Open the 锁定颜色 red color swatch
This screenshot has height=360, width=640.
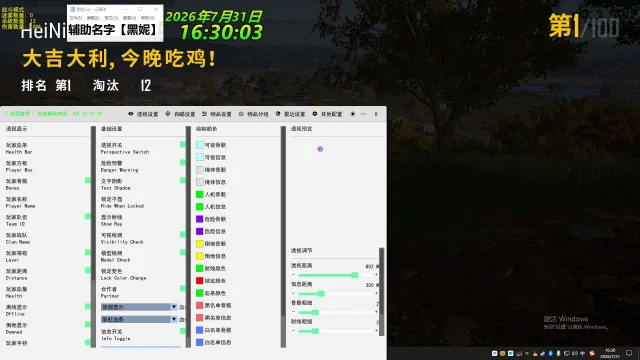coord(200,280)
